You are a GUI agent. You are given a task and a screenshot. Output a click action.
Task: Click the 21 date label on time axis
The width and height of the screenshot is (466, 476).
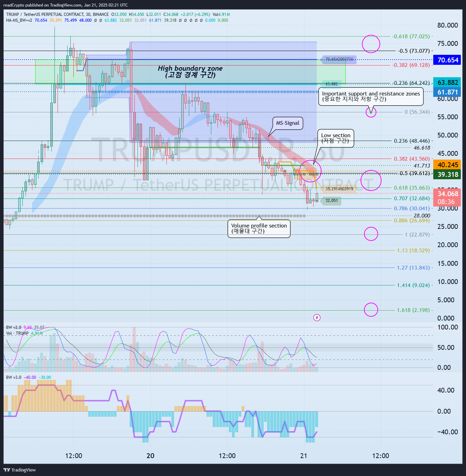[x=304, y=456]
